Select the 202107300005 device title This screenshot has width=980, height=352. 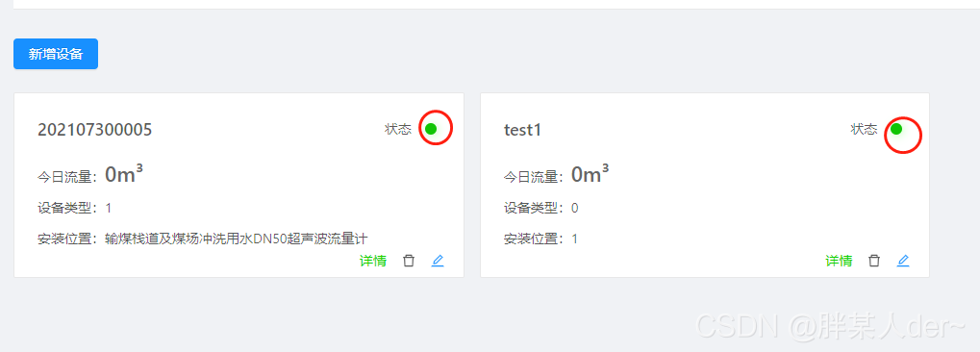[x=94, y=130]
